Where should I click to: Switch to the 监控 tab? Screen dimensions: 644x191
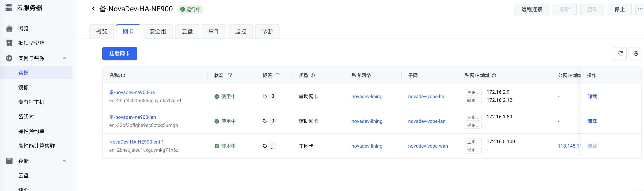click(241, 32)
